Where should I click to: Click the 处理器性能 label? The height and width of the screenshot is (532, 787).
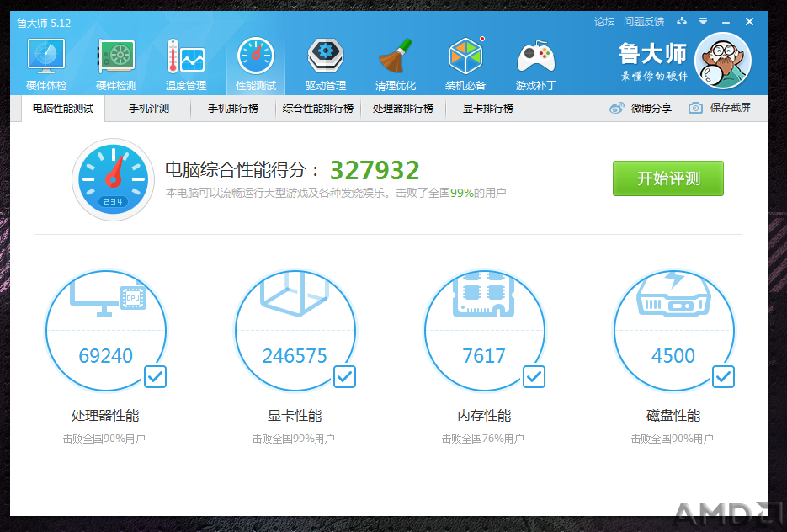(x=105, y=416)
